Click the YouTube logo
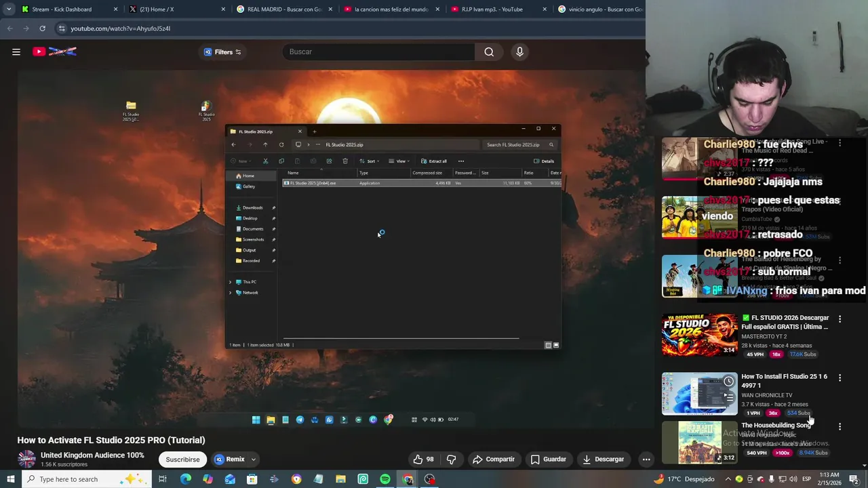 point(55,52)
